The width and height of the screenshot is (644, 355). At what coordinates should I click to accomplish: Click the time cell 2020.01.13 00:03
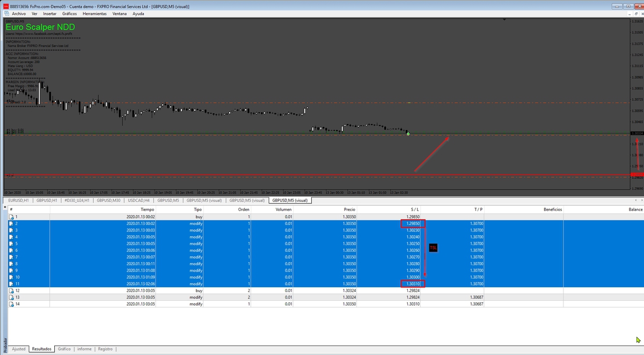141,230
